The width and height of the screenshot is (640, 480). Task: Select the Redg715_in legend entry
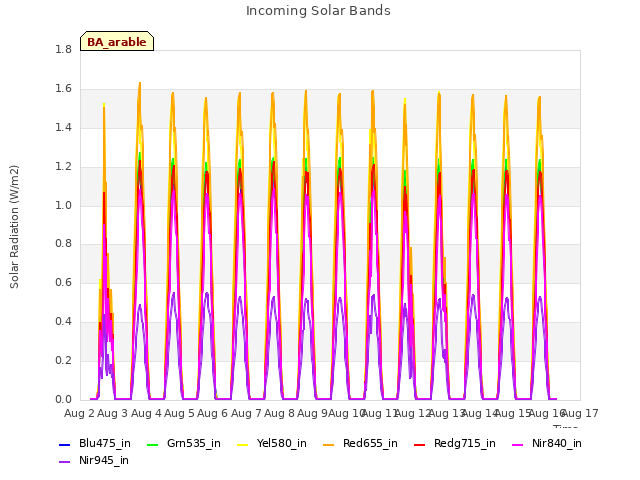tap(455, 443)
